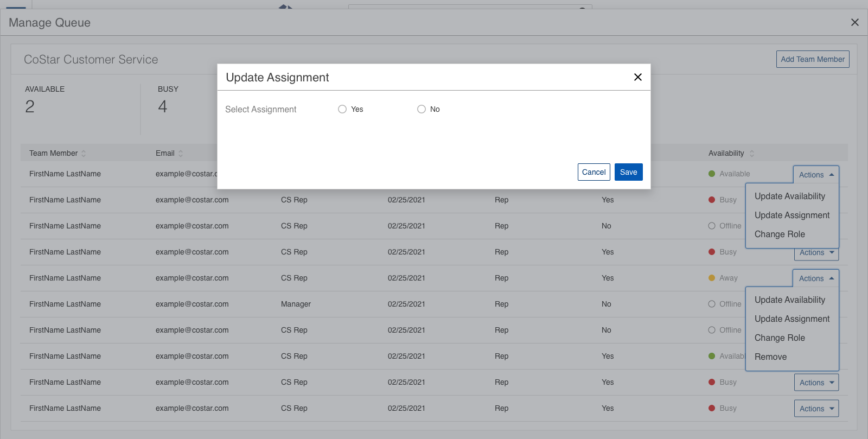Click the Add Team Member button

click(x=812, y=59)
